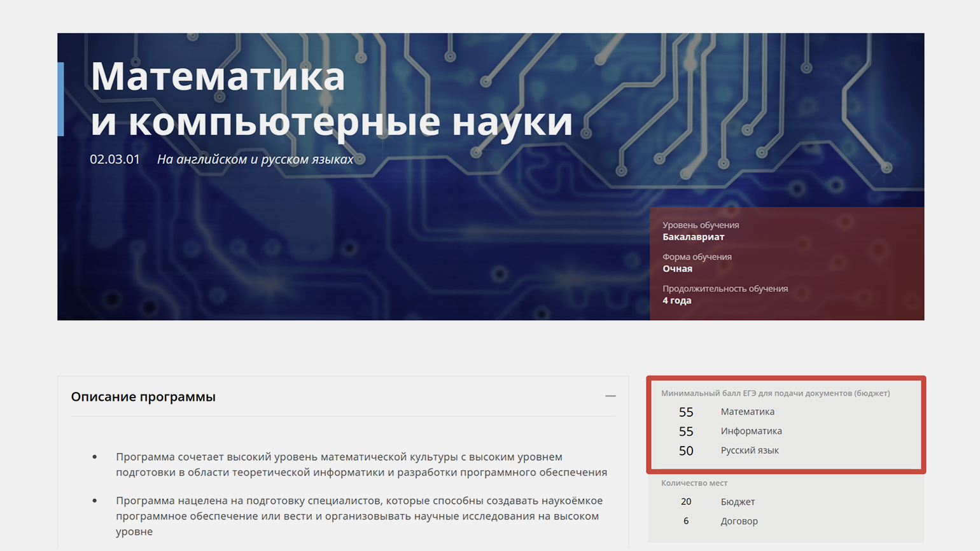Image resolution: width=980 pixels, height=551 pixels.
Task: Click the Русский язык subject row
Action: [749, 450]
